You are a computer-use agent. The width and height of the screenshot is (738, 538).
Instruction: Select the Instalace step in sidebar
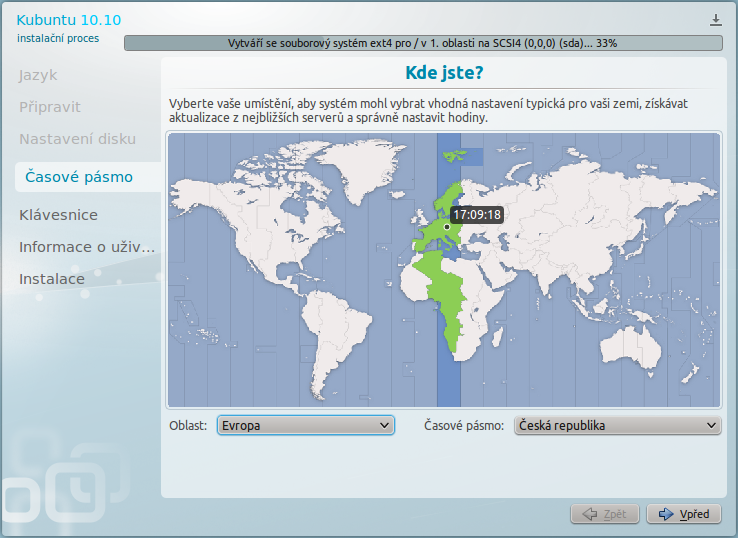click(x=52, y=279)
